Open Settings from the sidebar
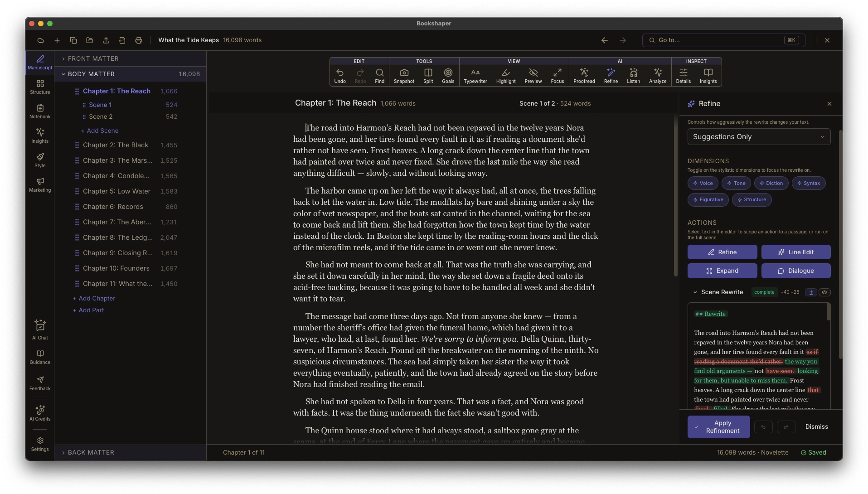Screen dimensions: 868x494 (40, 444)
